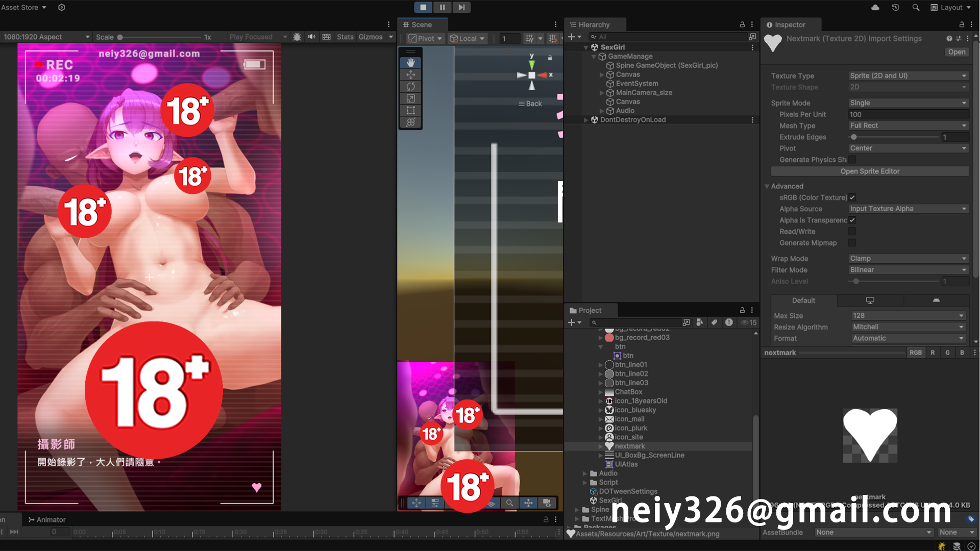Image resolution: width=980 pixels, height=551 pixels.
Task: Toggle sRGB Color Texture checkbox
Action: 852,197
